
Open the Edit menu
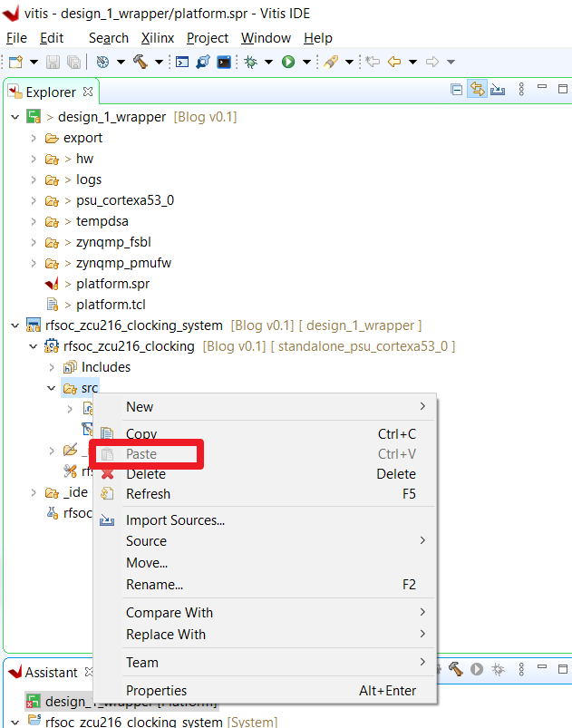[x=52, y=38]
